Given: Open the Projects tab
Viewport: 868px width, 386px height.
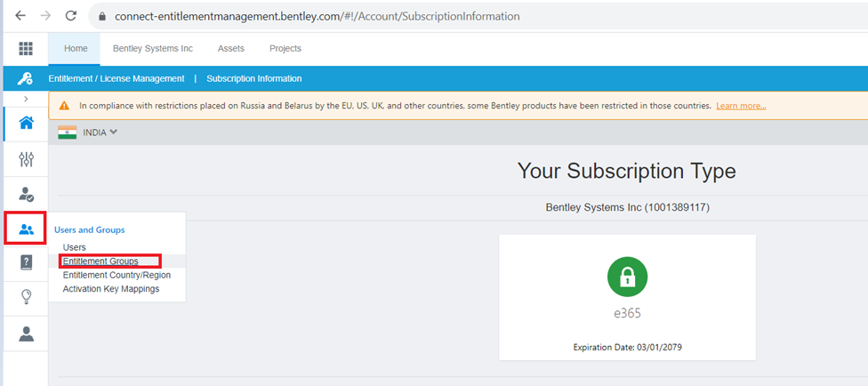Looking at the screenshot, I should click(x=285, y=49).
